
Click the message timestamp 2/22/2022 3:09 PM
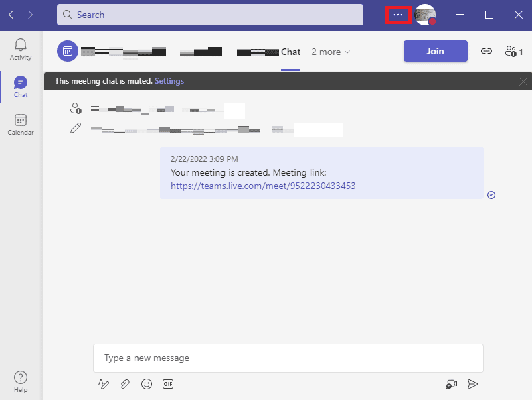(x=204, y=159)
